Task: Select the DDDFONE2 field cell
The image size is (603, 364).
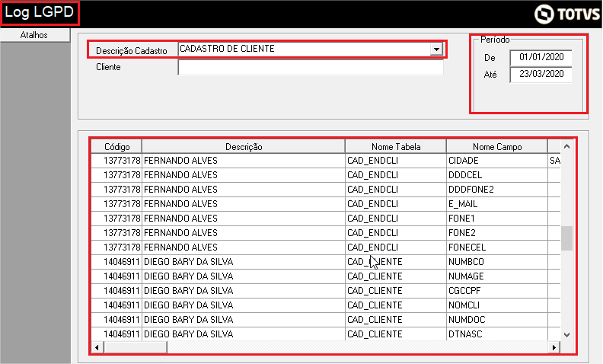Action: (497, 190)
